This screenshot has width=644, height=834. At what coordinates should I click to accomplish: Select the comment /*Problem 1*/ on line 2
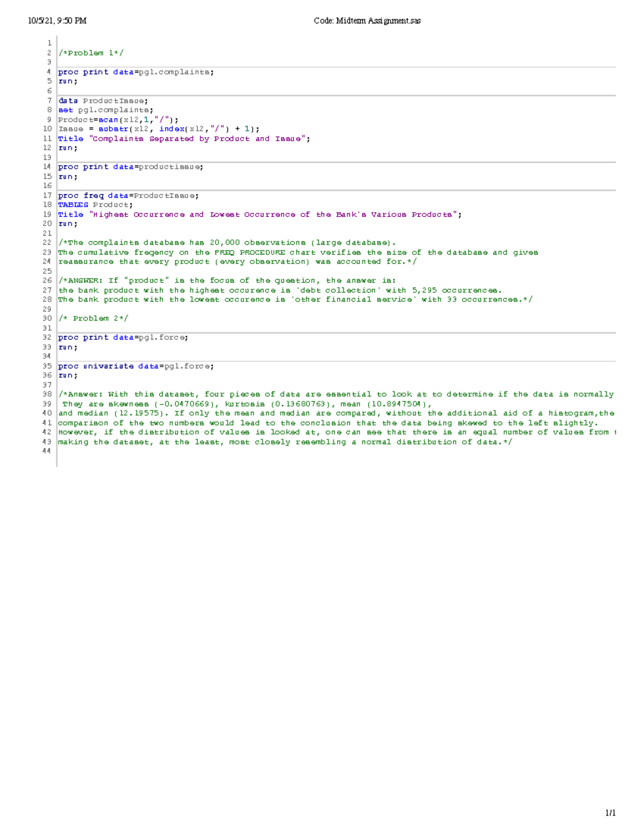[x=90, y=53]
